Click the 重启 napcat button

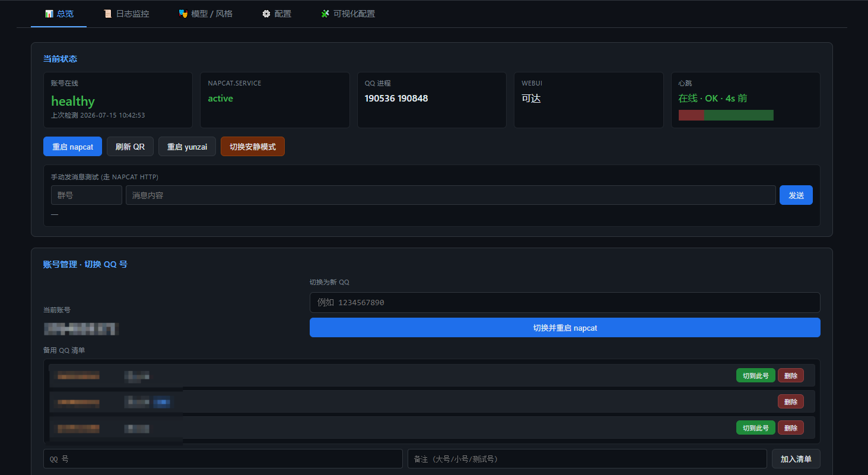click(72, 147)
